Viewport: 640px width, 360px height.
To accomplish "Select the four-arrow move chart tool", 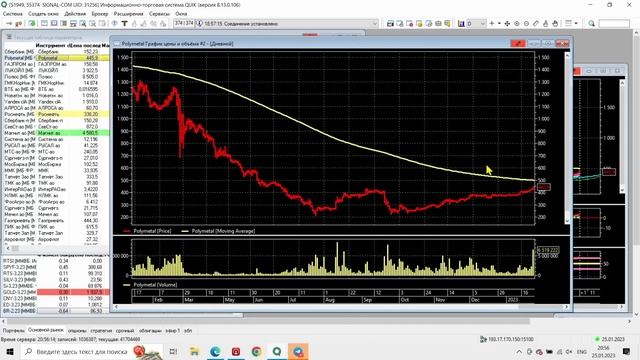I will point(507,24).
